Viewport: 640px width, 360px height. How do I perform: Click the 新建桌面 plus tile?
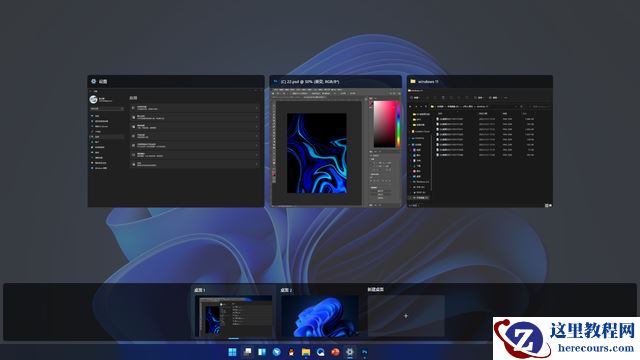click(x=406, y=316)
